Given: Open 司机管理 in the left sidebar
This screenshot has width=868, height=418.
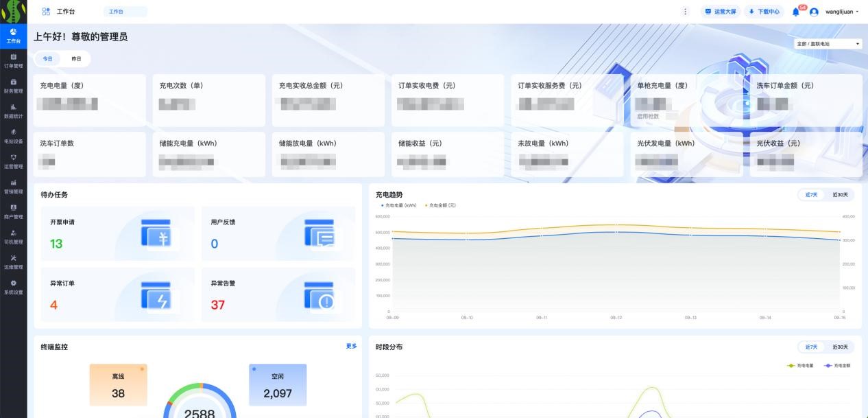Looking at the screenshot, I should (x=13, y=237).
